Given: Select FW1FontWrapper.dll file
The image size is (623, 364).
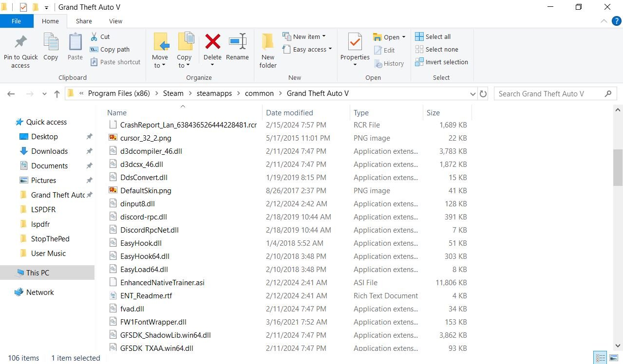Looking at the screenshot, I should click(x=153, y=322).
